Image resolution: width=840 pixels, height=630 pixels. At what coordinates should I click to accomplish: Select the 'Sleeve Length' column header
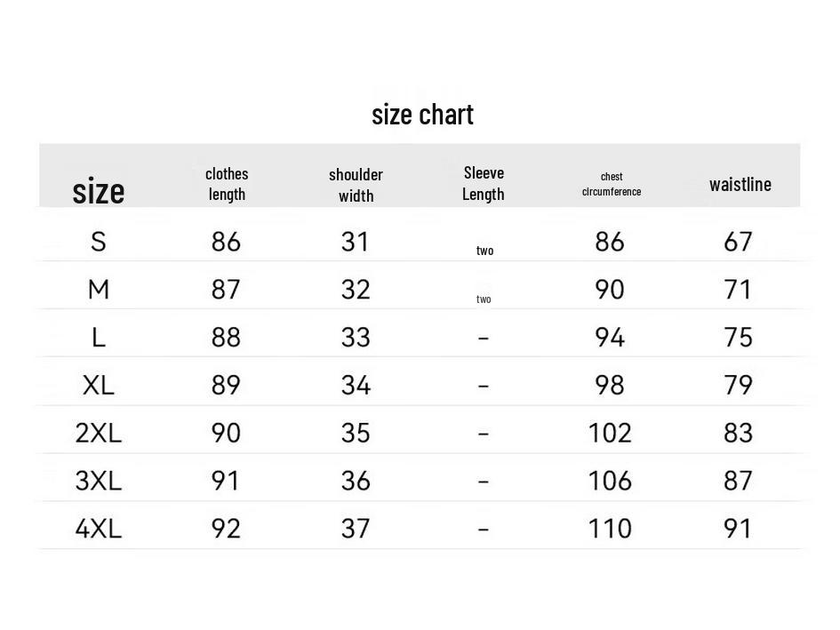[484, 183]
